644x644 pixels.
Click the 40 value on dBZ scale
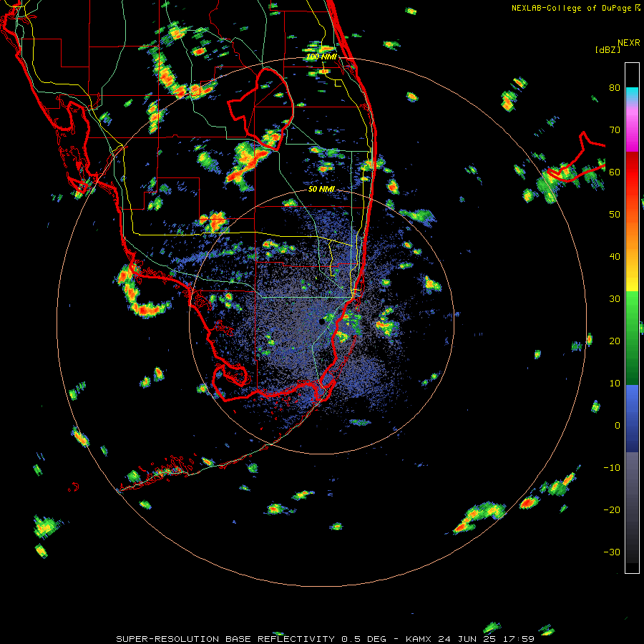615,257
